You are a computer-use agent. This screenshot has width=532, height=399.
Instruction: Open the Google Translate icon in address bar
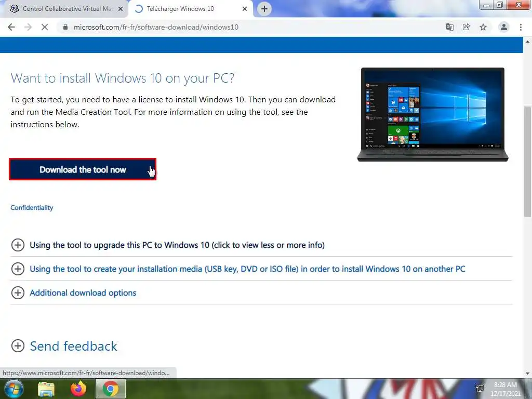click(450, 27)
